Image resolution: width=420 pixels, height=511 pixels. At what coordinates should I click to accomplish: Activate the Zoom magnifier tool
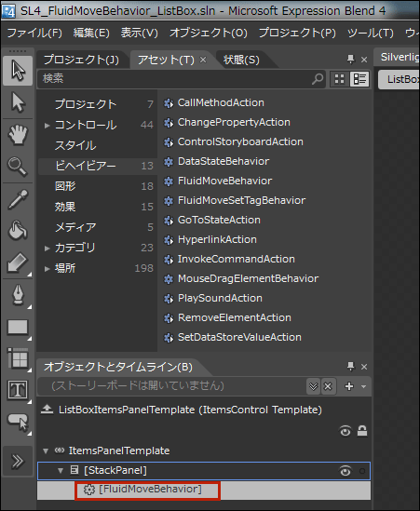(18, 167)
